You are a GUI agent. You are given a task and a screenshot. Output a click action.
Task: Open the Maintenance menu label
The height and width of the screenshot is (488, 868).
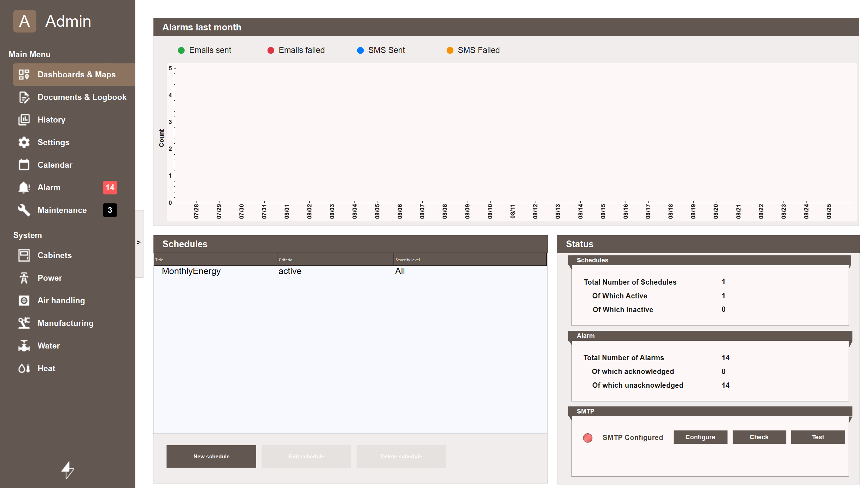pyautogui.click(x=62, y=210)
